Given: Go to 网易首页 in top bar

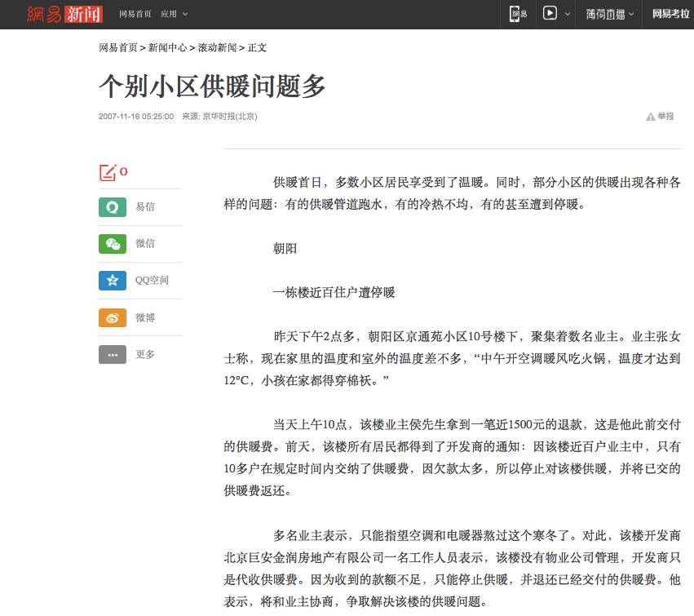Looking at the screenshot, I should pyautogui.click(x=135, y=14).
